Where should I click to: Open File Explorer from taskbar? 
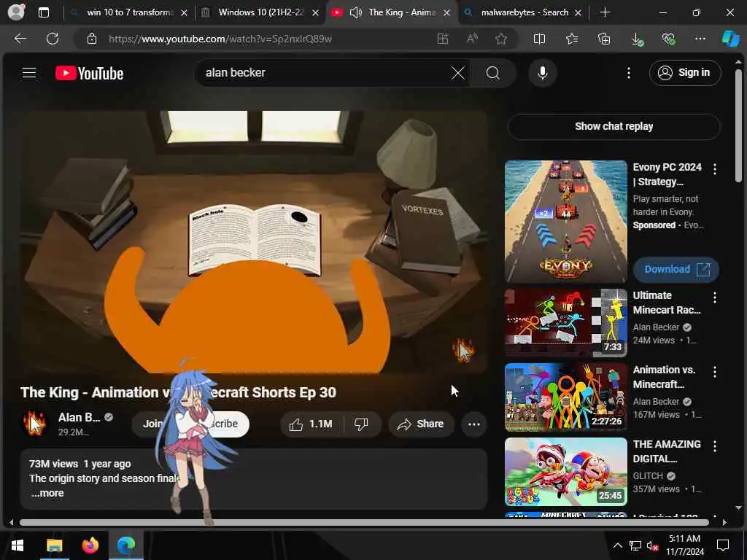tap(54, 545)
